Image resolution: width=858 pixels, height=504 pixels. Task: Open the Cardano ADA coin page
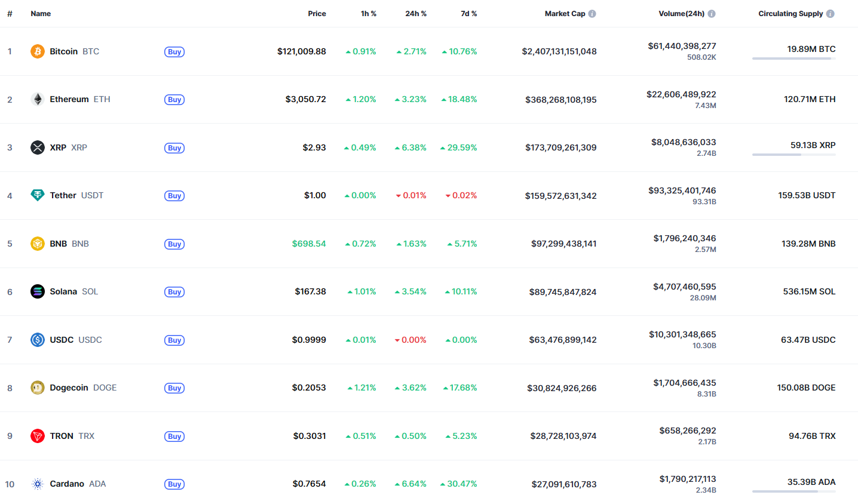click(x=78, y=484)
